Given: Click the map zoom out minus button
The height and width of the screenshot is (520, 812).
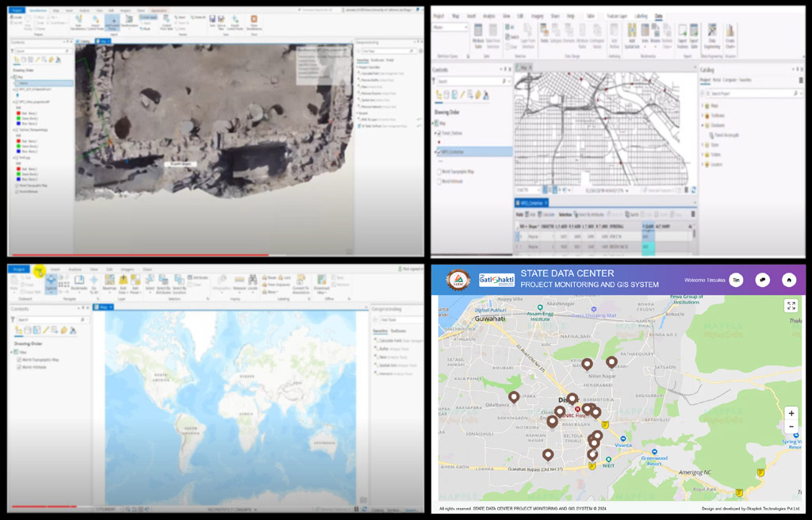Looking at the screenshot, I should coord(791,426).
